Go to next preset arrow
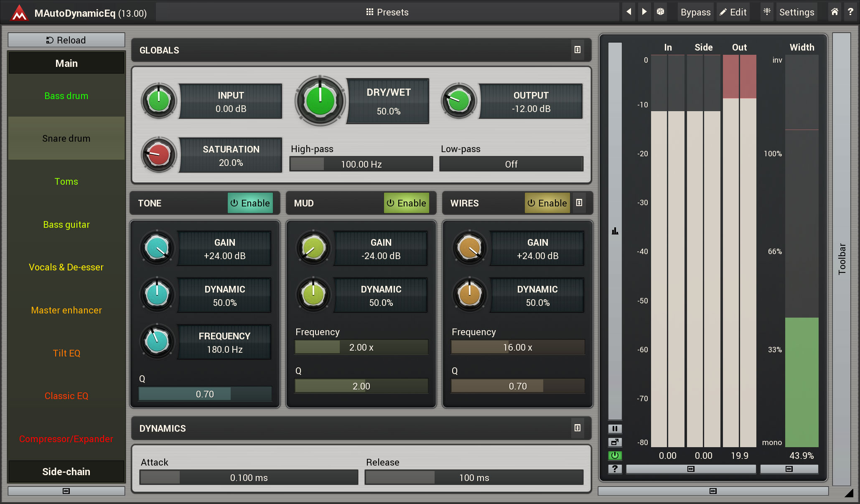This screenshot has height=504, width=860. pos(644,12)
